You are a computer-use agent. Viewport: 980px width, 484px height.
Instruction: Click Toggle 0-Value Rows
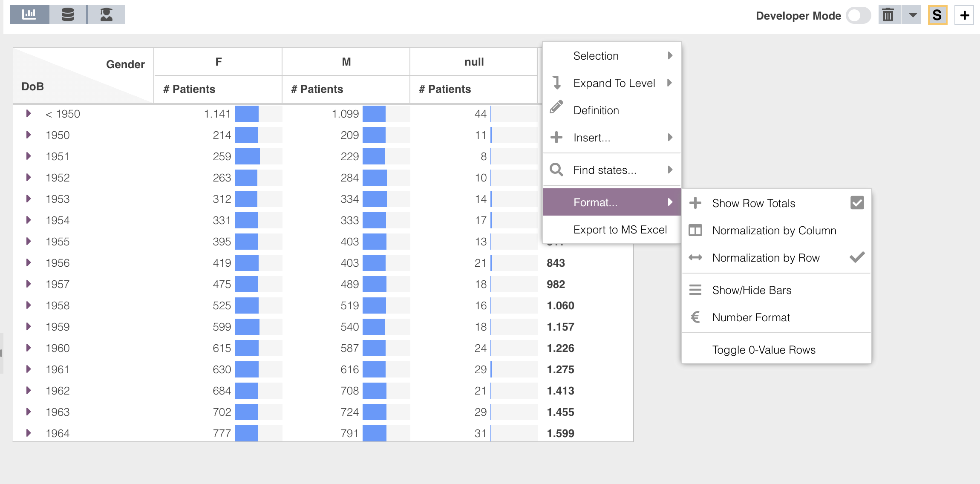764,350
